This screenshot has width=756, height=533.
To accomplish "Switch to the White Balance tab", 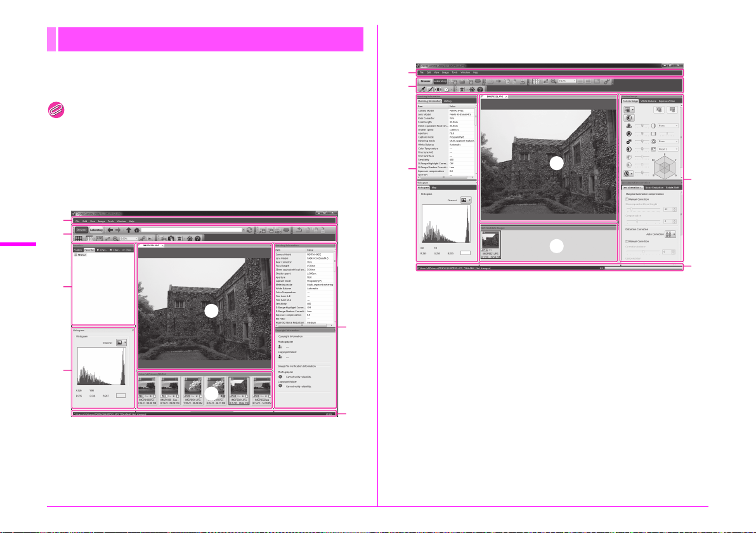I will click(648, 102).
